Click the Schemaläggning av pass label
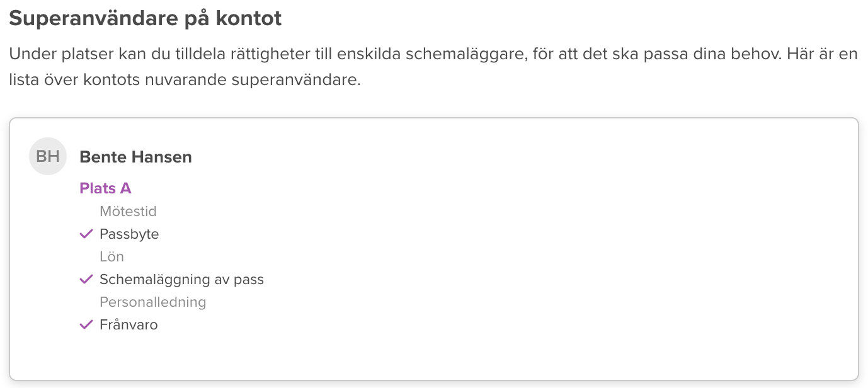Viewport: 868px width, 388px height. (181, 280)
